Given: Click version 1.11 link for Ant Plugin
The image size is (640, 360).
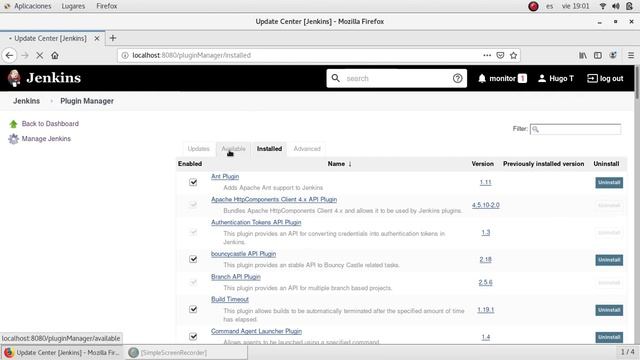Looking at the screenshot, I should pos(485,182).
